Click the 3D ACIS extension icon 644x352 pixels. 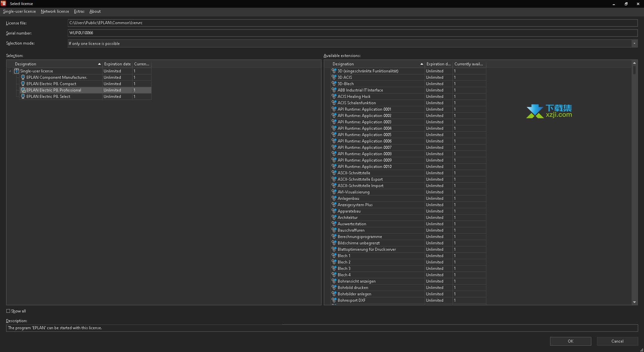click(x=334, y=77)
